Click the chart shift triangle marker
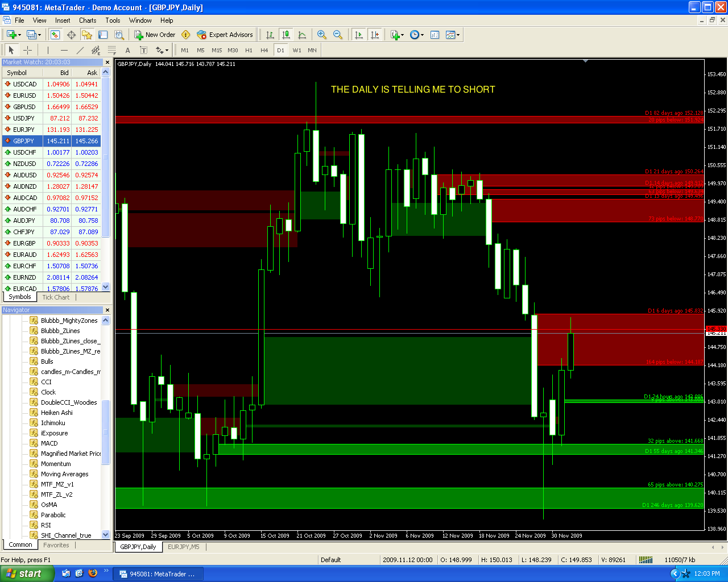The height and width of the screenshot is (582, 728). pyautogui.click(x=585, y=61)
